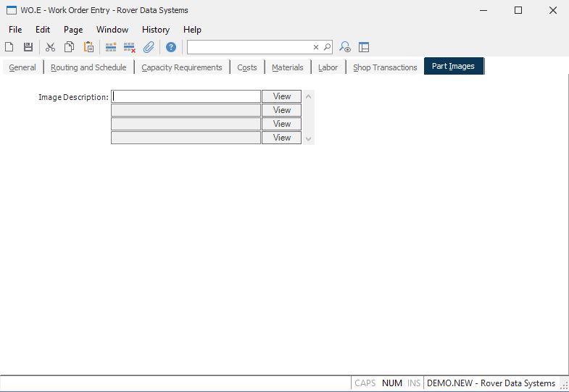The height and width of the screenshot is (392, 569).
Task: Click the Cut scissors icon
Action: pos(50,47)
